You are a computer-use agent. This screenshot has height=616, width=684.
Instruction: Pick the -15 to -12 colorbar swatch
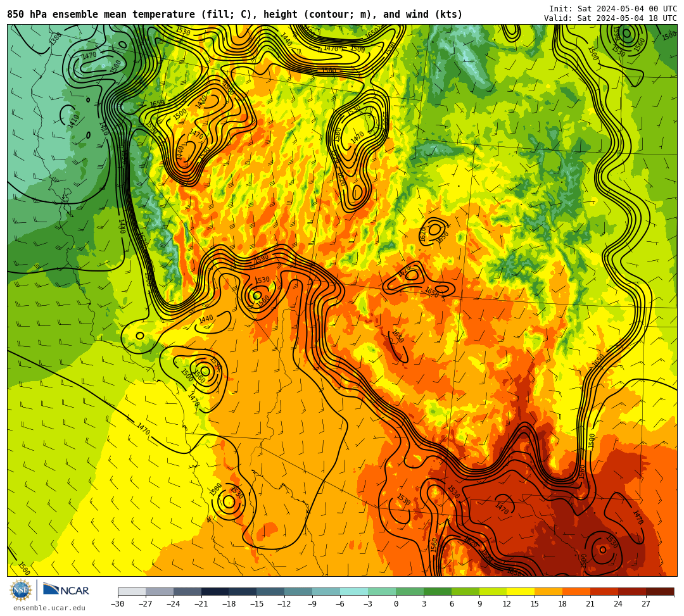tap(271, 591)
